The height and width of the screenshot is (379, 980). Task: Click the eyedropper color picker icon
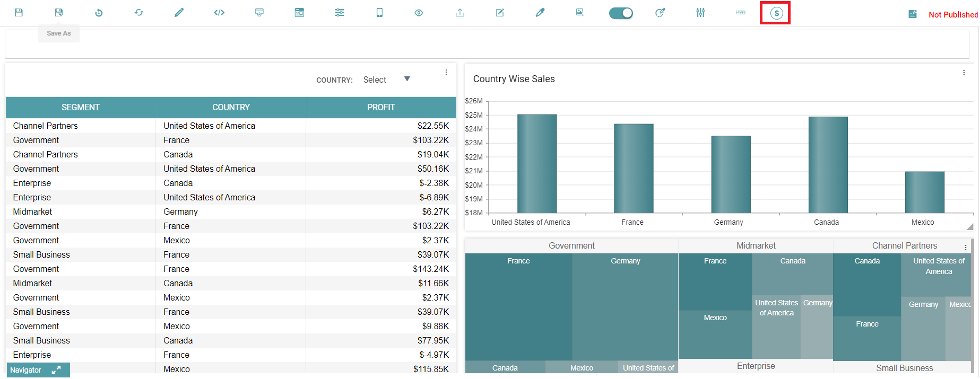(540, 13)
